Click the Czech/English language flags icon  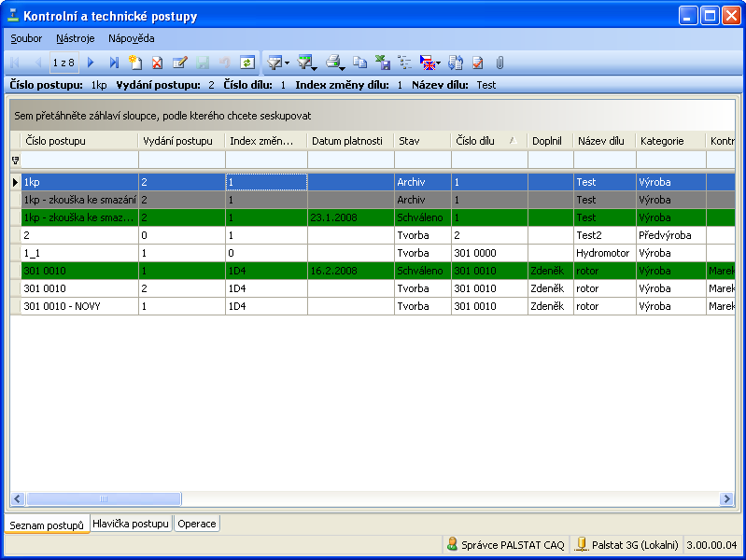pyautogui.click(x=428, y=63)
